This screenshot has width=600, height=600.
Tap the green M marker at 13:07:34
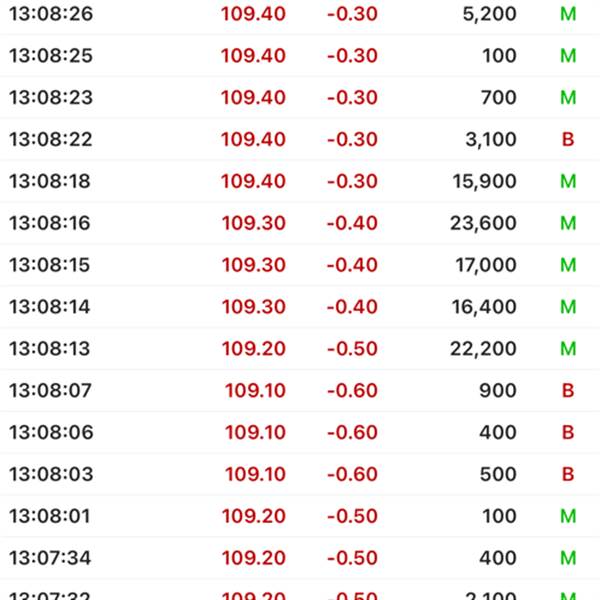568,558
